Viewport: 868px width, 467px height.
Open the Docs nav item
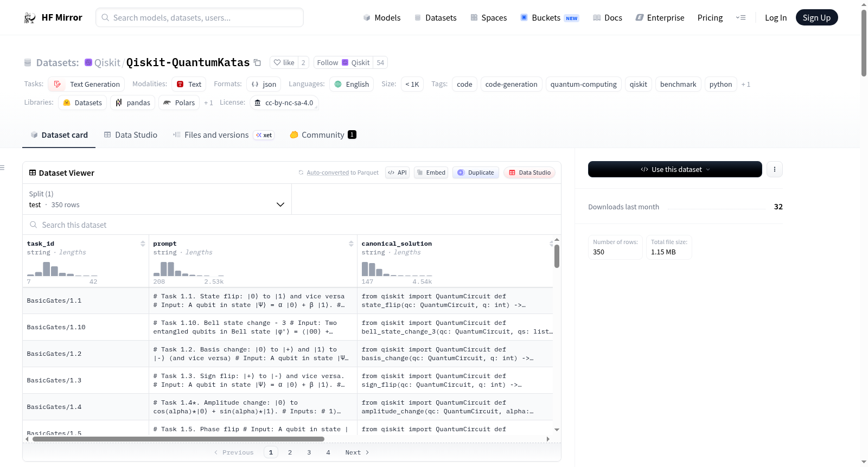pyautogui.click(x=608, y=17)
